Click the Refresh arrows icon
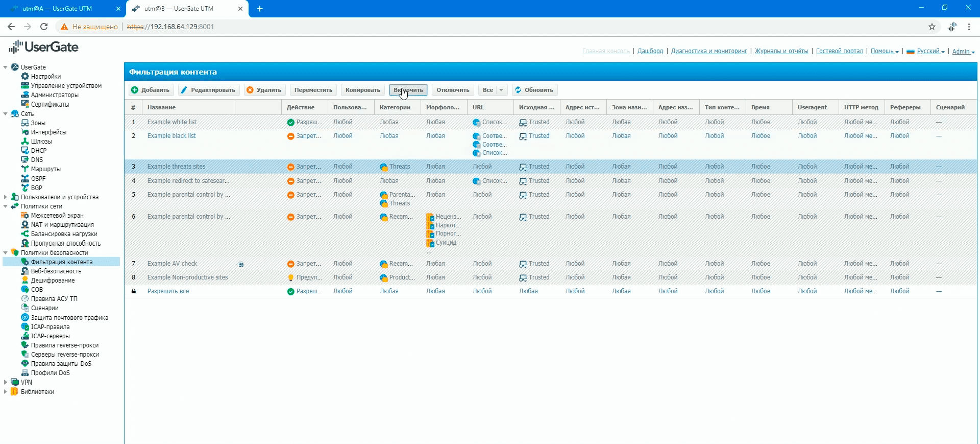The image size is (980, 444). [518, 90]
